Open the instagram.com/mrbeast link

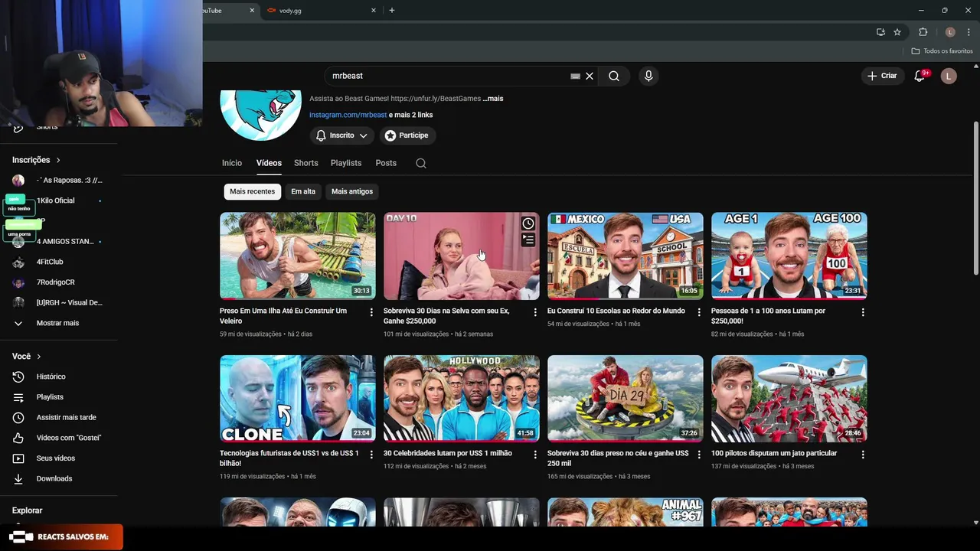tap(348, 115)
